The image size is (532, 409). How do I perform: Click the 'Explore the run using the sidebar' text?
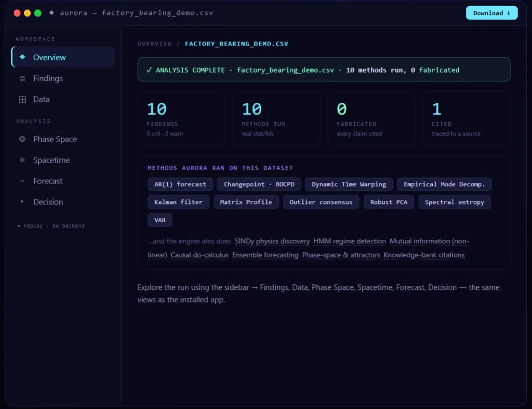[318, 293]
